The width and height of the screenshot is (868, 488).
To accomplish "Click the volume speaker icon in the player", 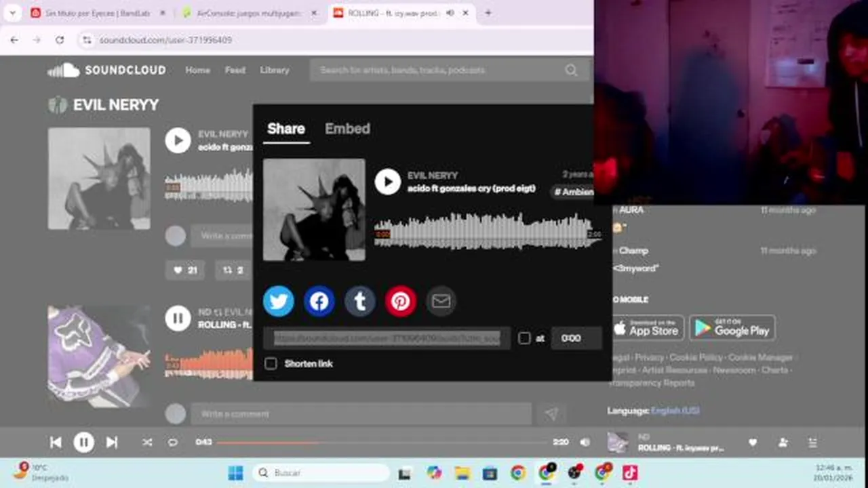I will click(x=585, y=443).
